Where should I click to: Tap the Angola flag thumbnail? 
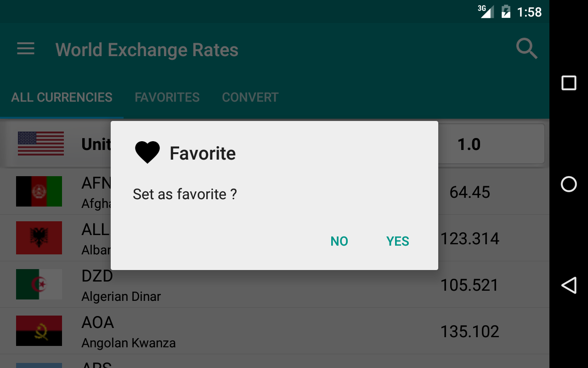(39, 331)
